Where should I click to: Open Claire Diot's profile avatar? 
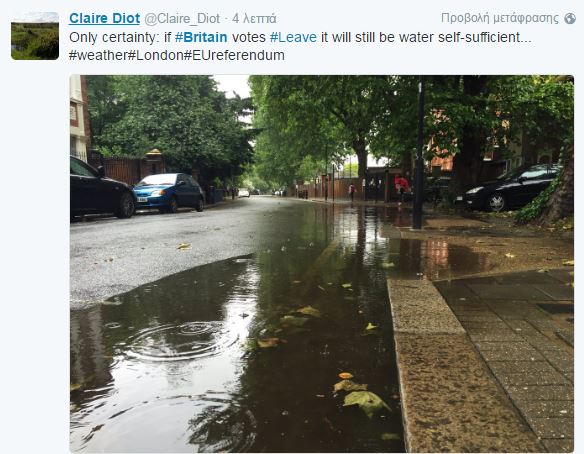click(35, 36)
